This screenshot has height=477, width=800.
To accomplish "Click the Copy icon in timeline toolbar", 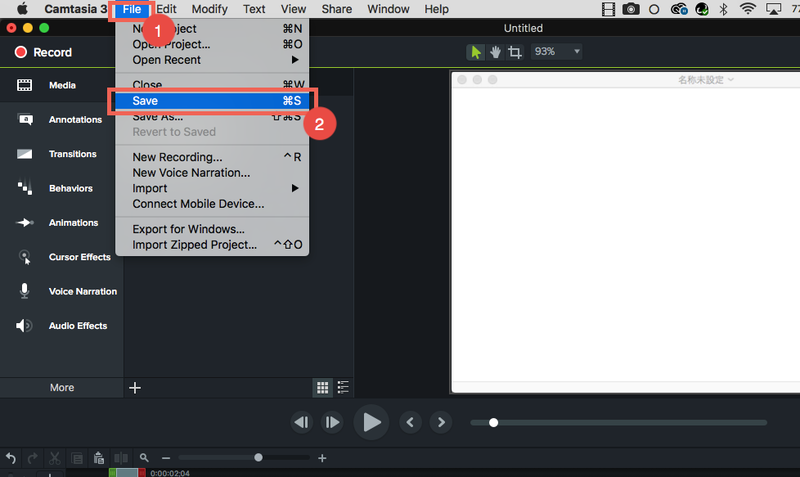I will (77, 458).
